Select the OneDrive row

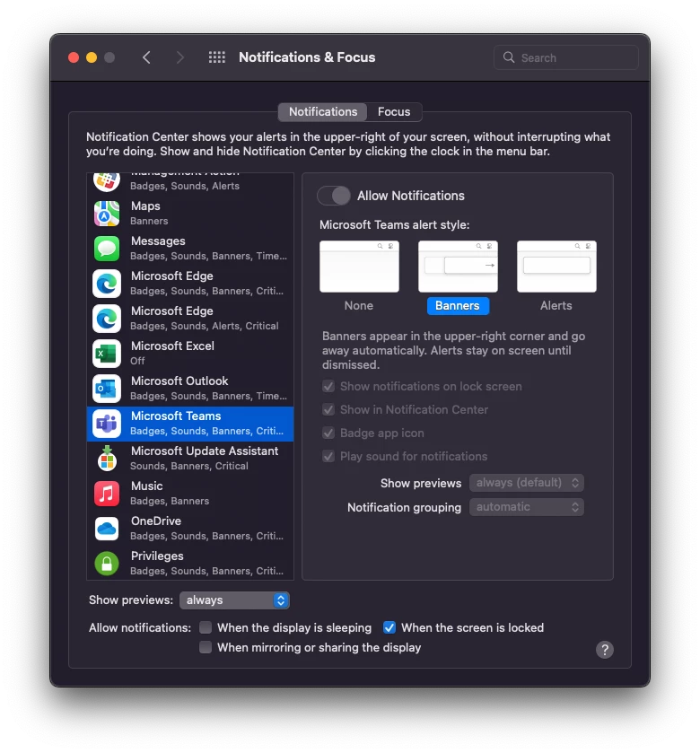click(190, 529)
